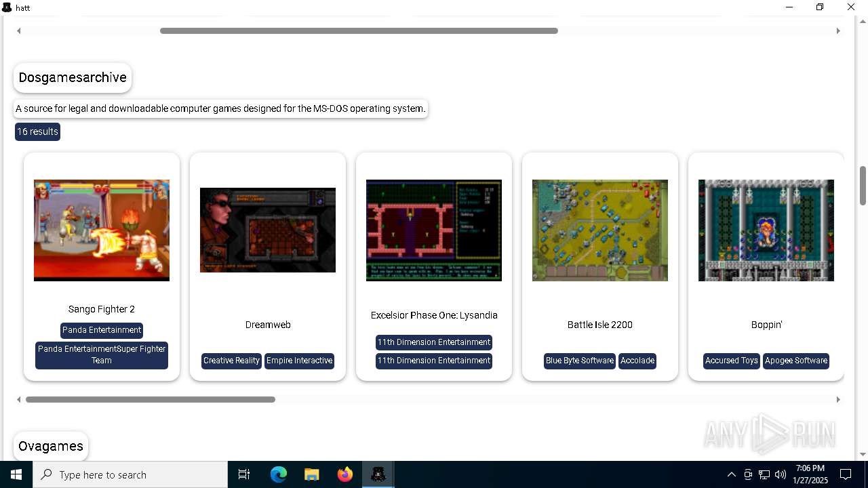868x488 pixels.
Task: Open the network status tray icon
Action: pyautogui.click(x=764, y=474)
